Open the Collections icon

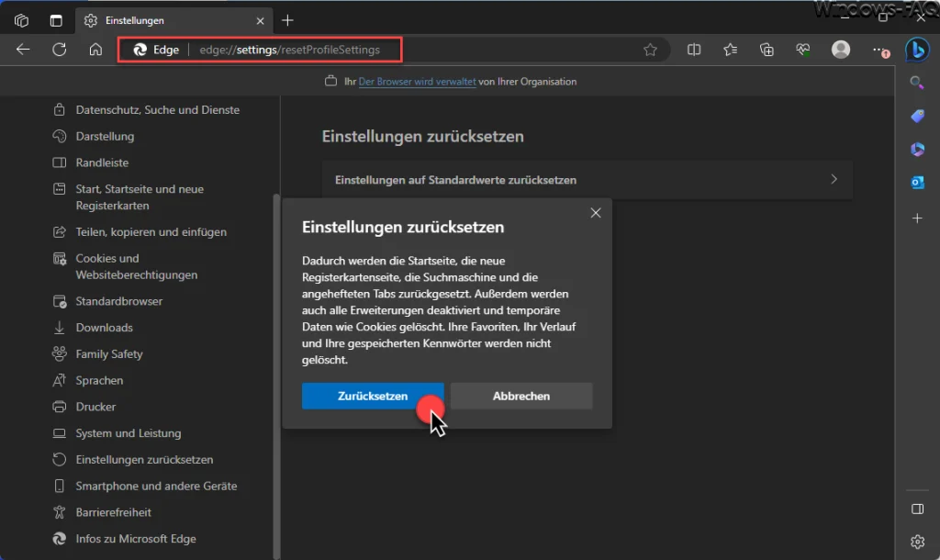point(767,50)
